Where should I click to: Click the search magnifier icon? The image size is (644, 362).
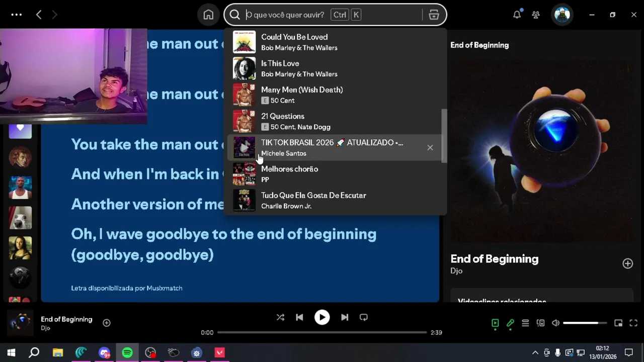234,15
